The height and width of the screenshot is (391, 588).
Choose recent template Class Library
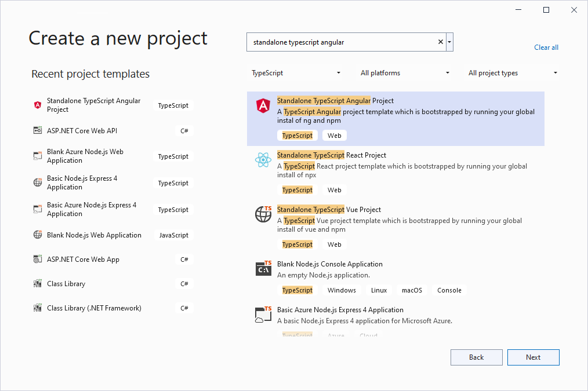(x=112, y=284)
